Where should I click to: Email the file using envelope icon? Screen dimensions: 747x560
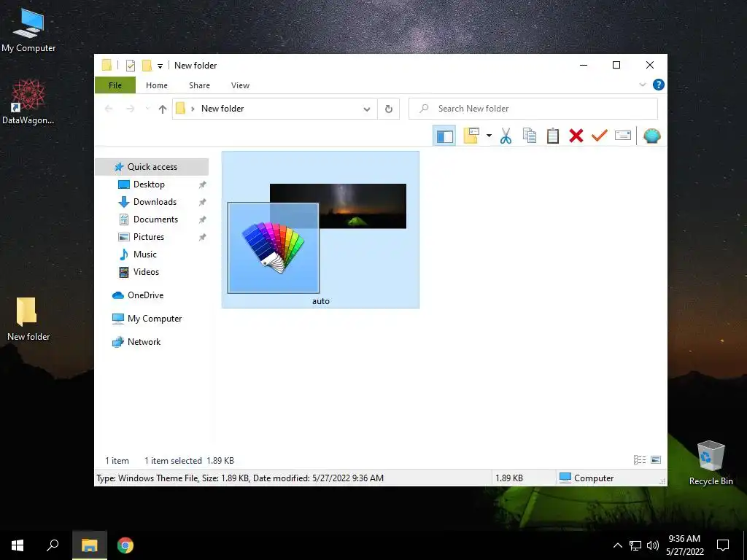click(623, 136)
